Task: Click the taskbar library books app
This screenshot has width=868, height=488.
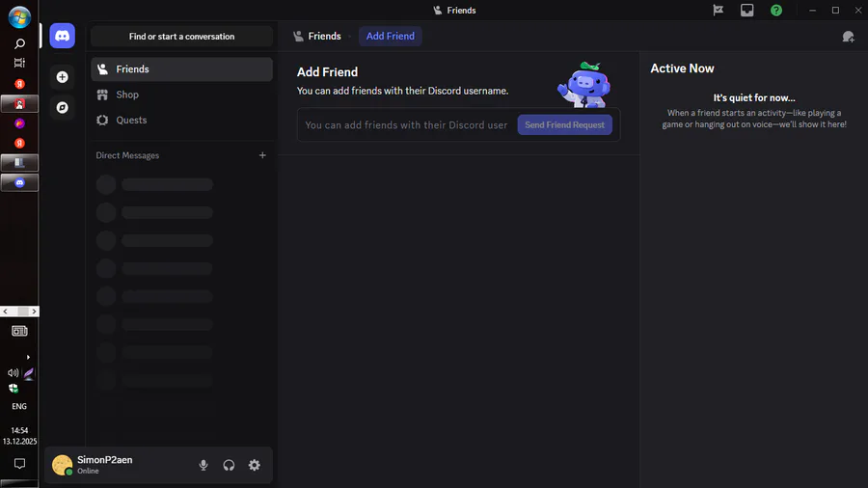Action: pos(19,163)
